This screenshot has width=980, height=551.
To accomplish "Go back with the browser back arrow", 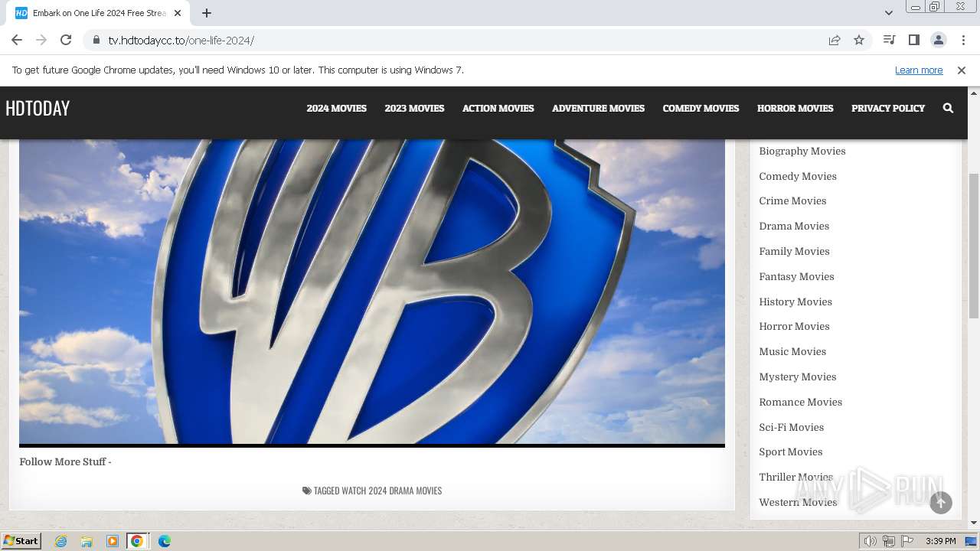I will coord(17,40).
